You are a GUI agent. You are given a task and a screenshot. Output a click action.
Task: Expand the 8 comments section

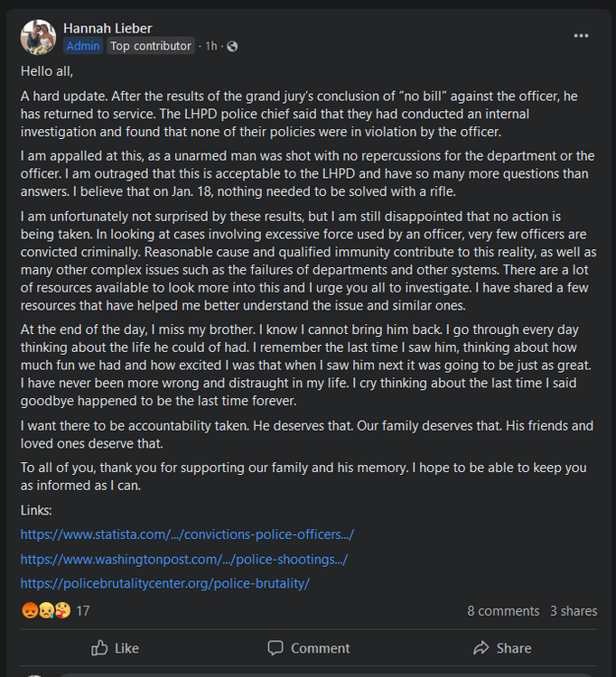point(503,611)
